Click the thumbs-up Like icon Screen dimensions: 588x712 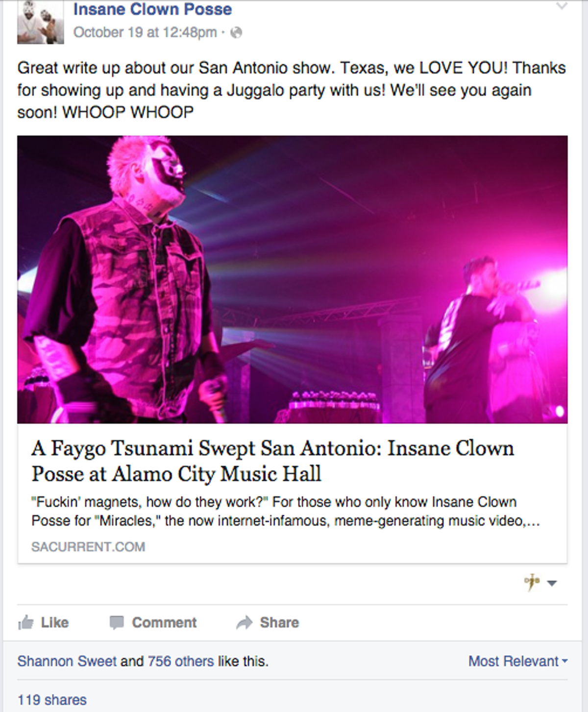[25, 622]
